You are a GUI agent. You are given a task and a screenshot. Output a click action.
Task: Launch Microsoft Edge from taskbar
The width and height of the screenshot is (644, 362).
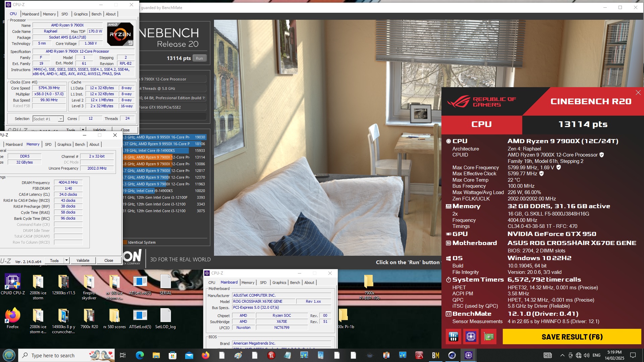click(x=140, y=355)
